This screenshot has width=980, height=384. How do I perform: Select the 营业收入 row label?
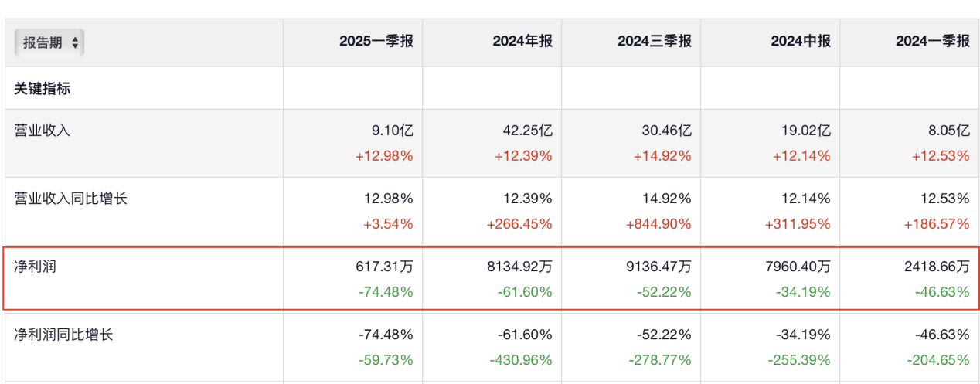tap(43, 130)
